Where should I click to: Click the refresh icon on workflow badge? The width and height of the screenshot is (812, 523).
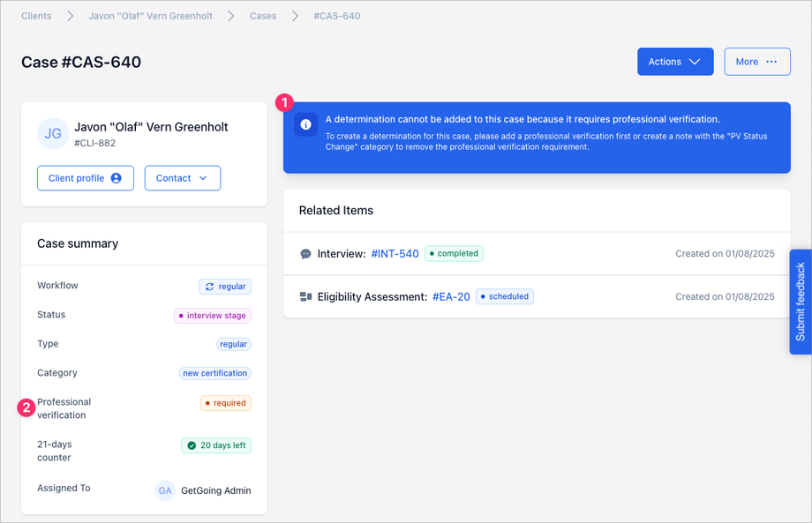click(x=209, y=287)
